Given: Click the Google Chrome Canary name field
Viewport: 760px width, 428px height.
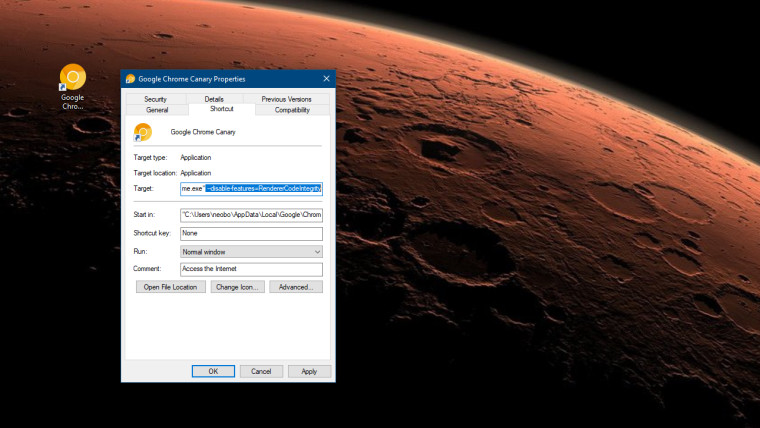Looking at the screenshot, I should pyautogui.click(x=203, y=132).
